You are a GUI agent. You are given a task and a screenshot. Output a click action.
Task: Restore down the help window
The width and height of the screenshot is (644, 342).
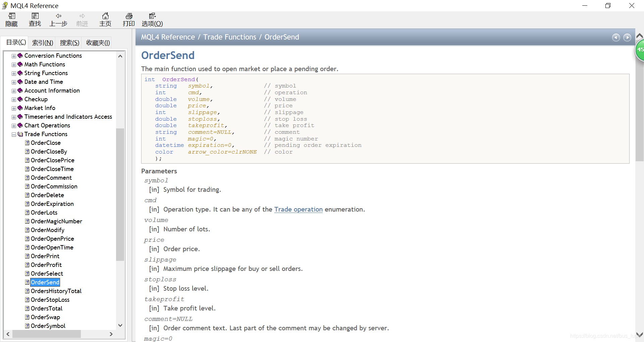tap(608, 6)
